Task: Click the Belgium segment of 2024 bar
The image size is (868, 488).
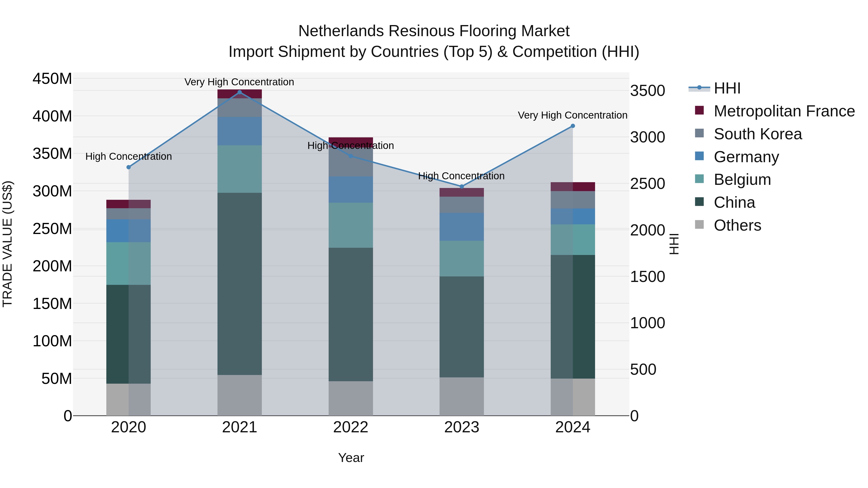Action: [x=573, y=240]
